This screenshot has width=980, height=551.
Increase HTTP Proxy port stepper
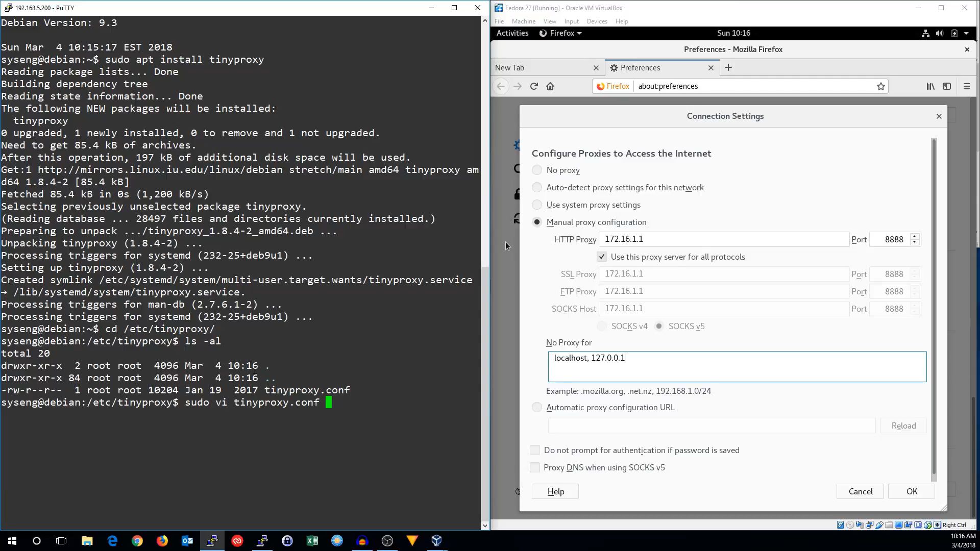tap(915, 236)
